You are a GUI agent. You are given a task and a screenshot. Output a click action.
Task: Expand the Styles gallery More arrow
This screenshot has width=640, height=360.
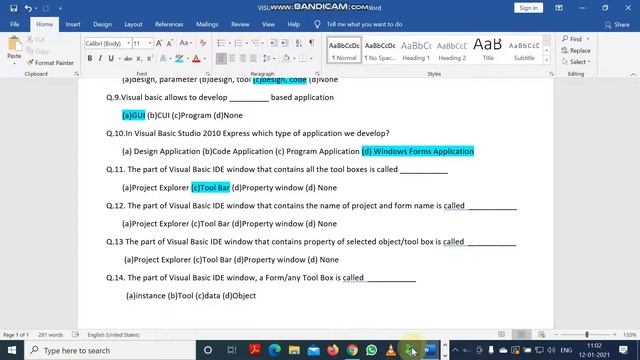pos(547,60)
